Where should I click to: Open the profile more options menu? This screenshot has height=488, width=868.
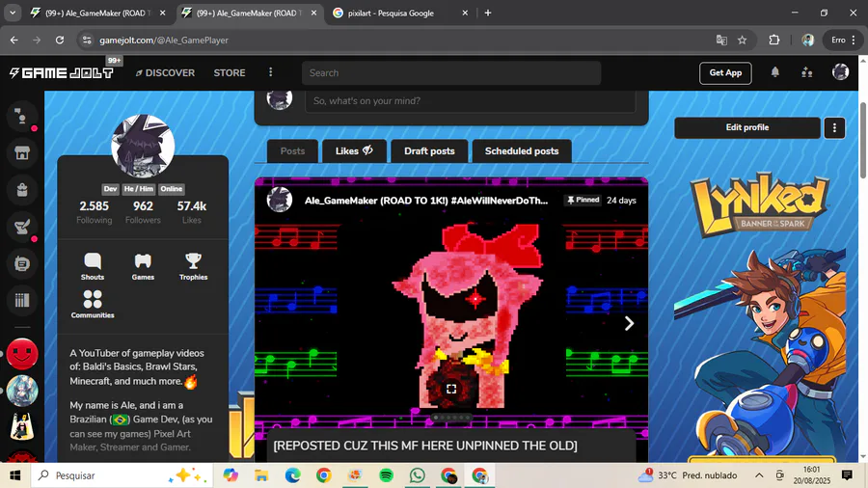[834, 128]
